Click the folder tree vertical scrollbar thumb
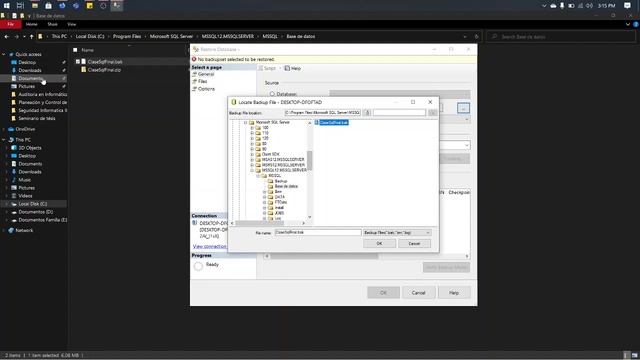The height and width of the screenshot is (360, 640). pyautogui.click(x=310, y=160)
